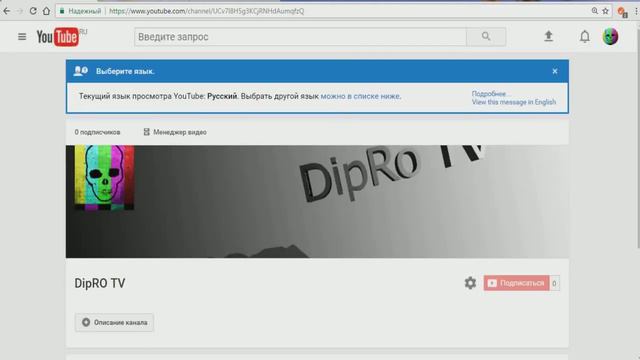Click the Менеджер видео icon
This screenshot has height=360, width=640.
click(147, 132)
